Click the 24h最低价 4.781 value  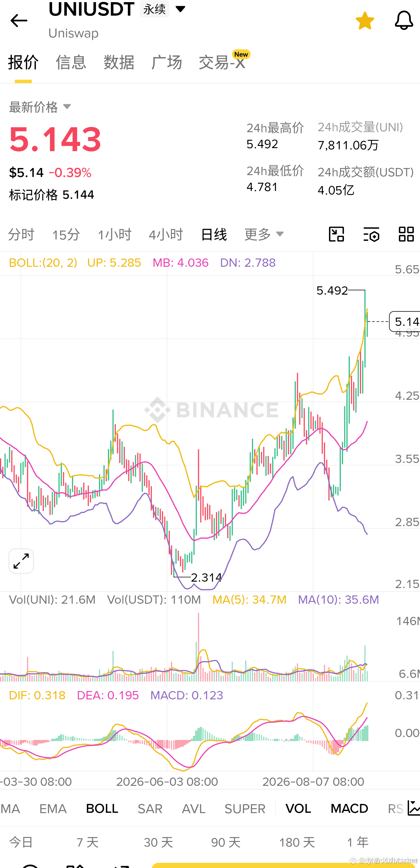(x=262, y=187)
